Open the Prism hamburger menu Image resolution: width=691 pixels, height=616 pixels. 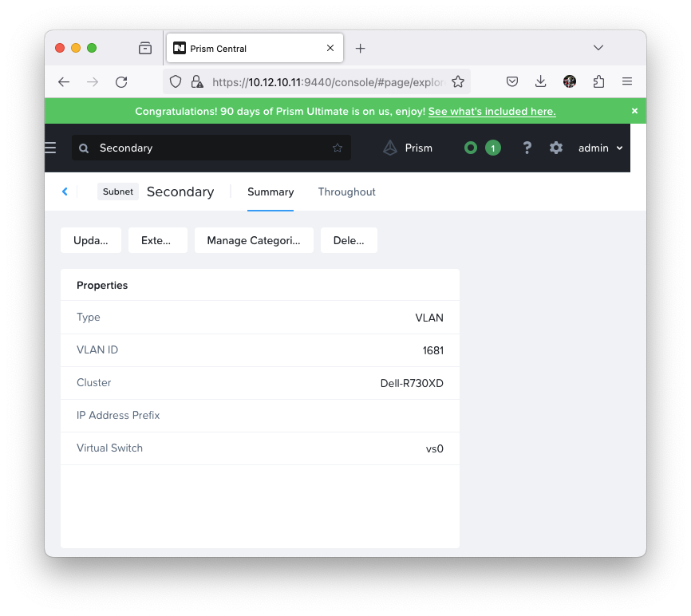tap(50, 148)
